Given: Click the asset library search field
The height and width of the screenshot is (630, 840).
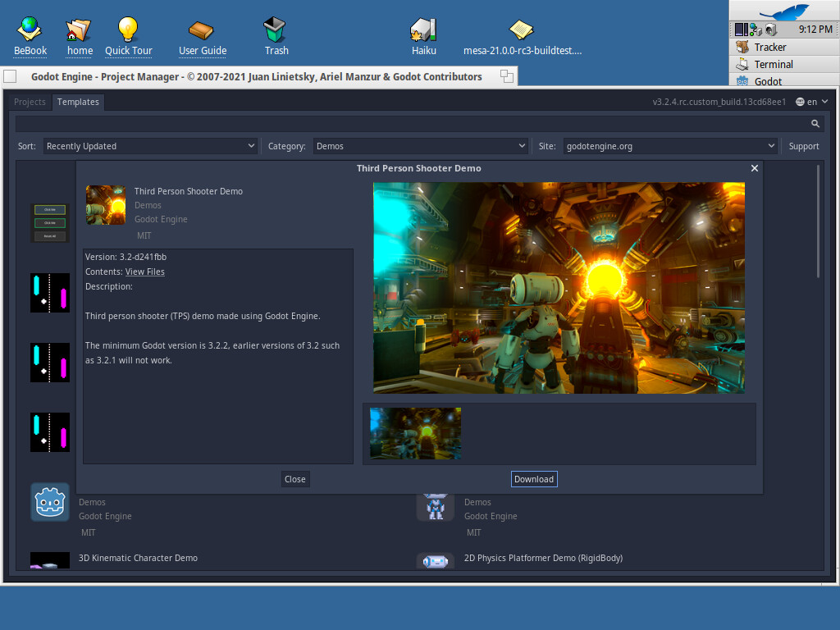Looking at the screenshot, I should click(x=419, y=124).
